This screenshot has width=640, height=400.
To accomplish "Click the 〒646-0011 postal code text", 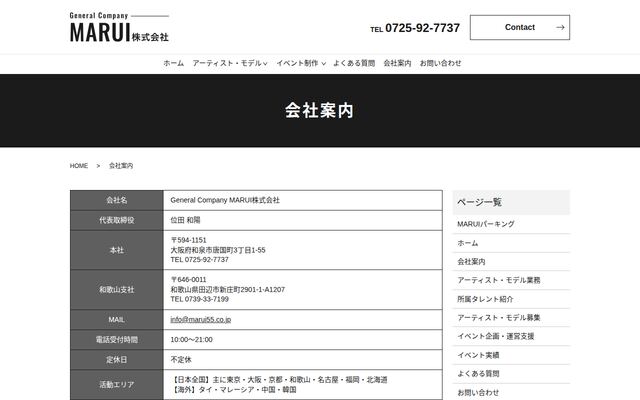I will click(189, 280).
